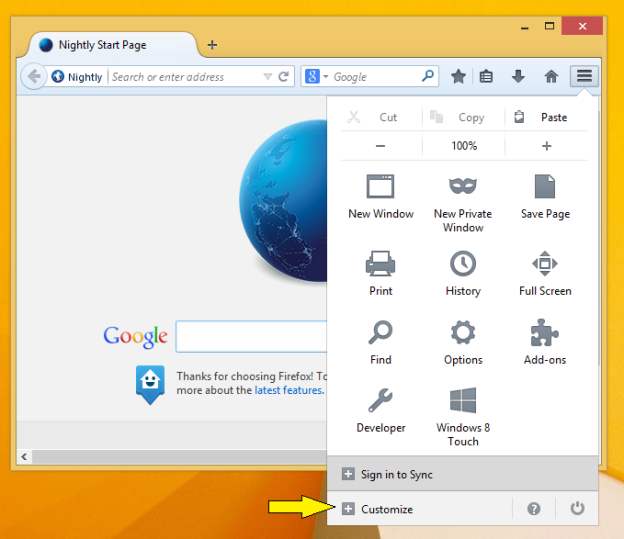This screenshot has height=539, width=624.
Task: Open Find magnifier in menu
Action: coord(380,343)
